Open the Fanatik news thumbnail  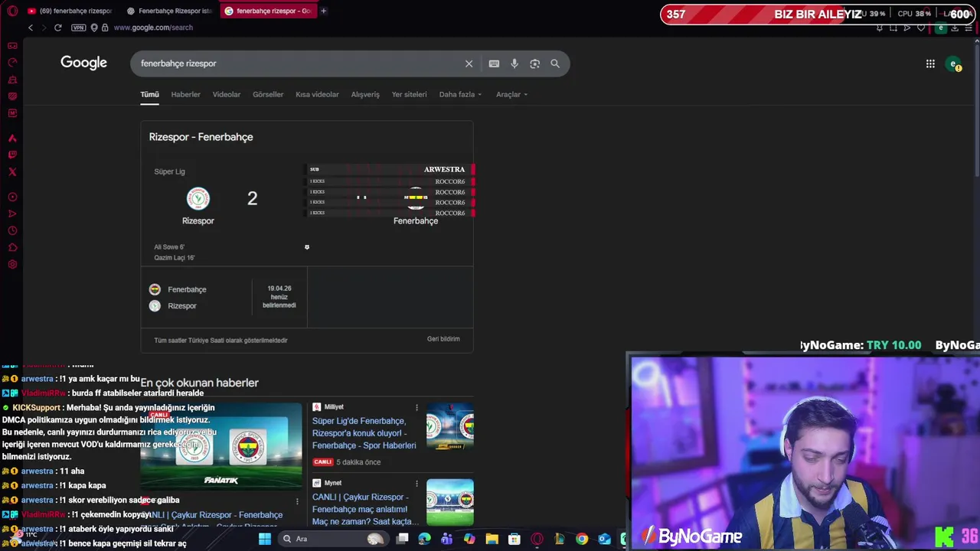tap(221, 445)
